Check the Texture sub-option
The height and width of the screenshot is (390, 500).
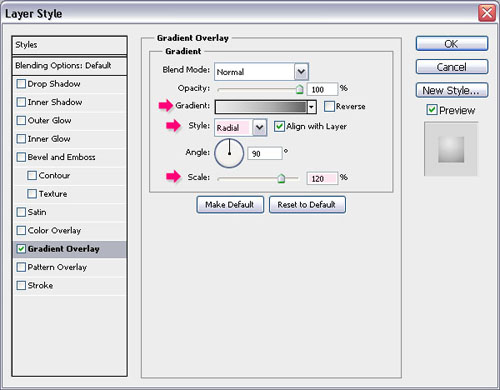tap(32, 194)
